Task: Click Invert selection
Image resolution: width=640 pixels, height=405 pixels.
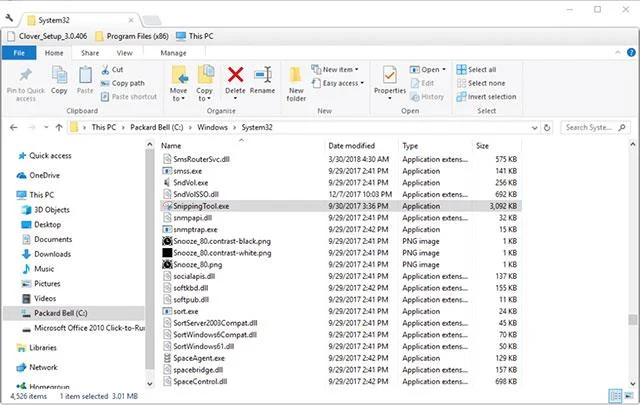Action: coord(487,96)
